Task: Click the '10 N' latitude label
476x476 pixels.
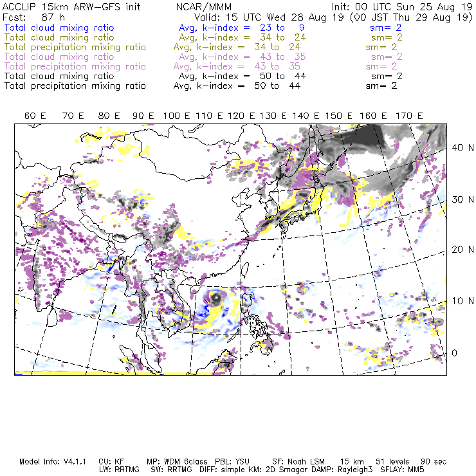Action: [x=462, y=301]
